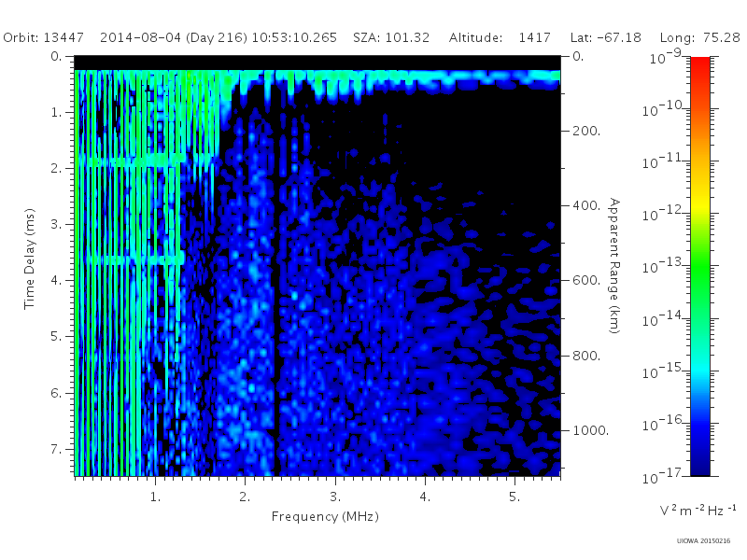Click the '10^-15' color scale label
Screen dimensions: 747x560
pos(663,371)
